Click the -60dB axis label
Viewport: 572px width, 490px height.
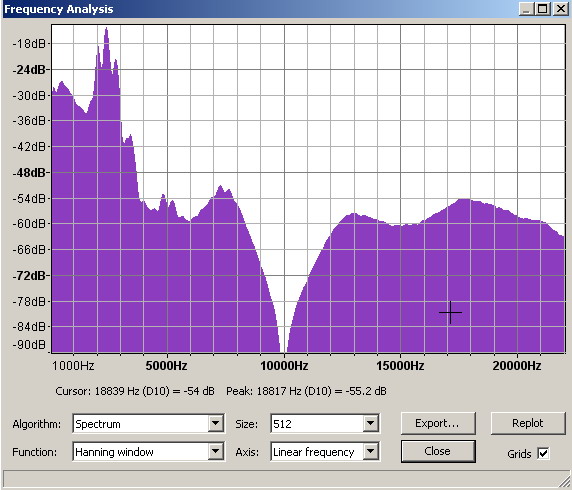[x=29, y=223]
